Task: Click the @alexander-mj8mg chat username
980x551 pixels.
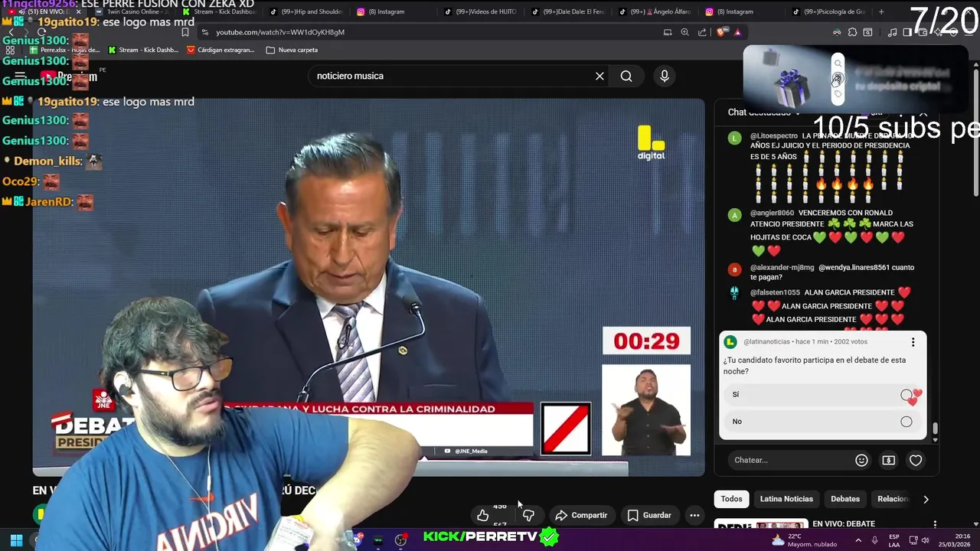Action: point(782,268)
